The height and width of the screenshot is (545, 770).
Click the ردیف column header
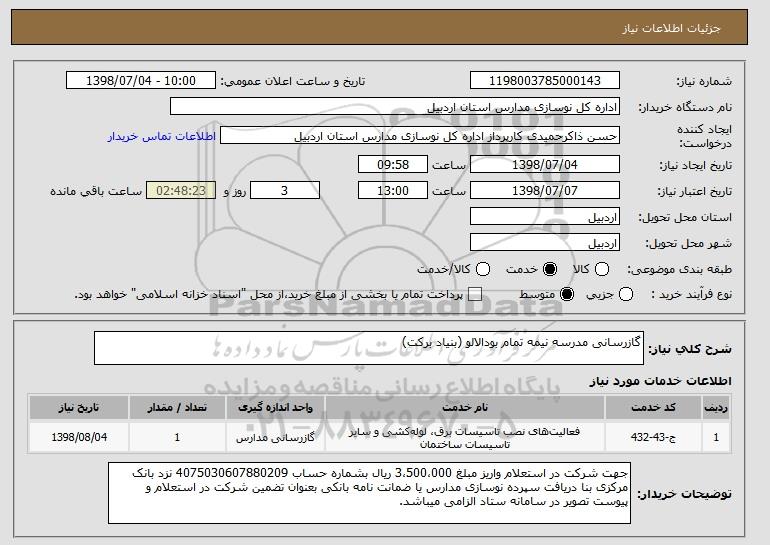click(x=716, y=408)
